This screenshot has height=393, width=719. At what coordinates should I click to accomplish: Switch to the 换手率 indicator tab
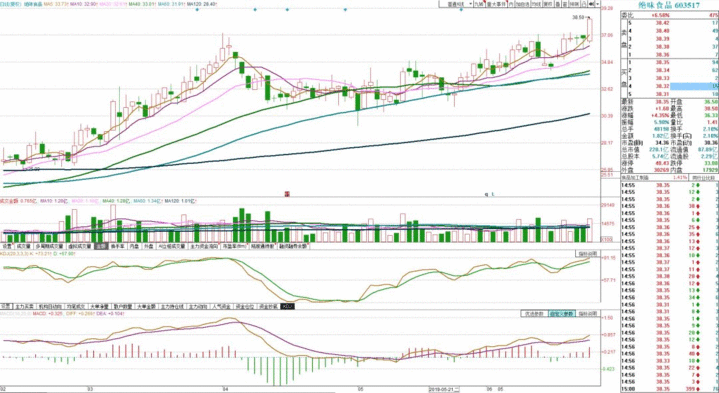coord(117,246)
